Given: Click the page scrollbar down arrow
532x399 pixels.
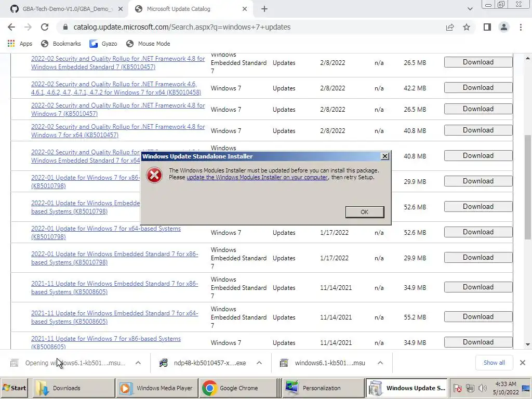Looking at the screenshot, I should pos(528,344).
